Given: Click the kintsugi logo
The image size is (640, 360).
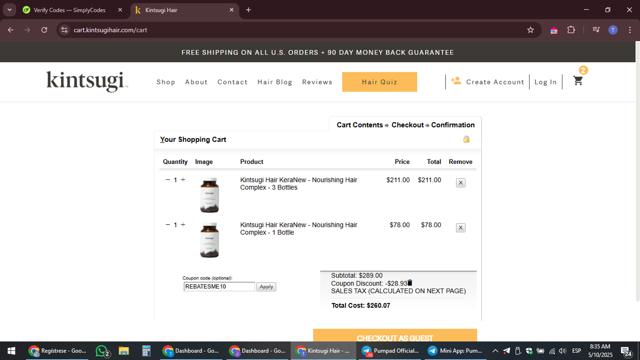Looking at the screenshot, I should point(87,81).
